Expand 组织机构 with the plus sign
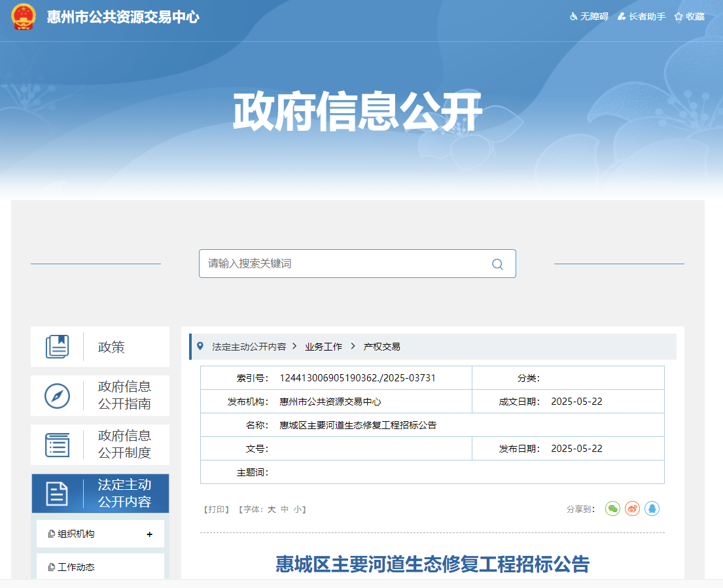This screenshot has width=723, height=588. (149, 534)
